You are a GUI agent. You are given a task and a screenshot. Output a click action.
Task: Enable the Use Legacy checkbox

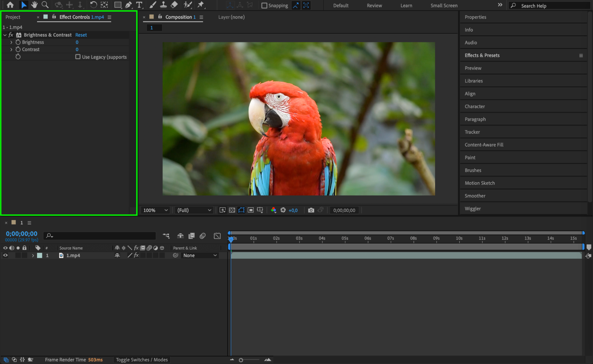pos(78,57)
